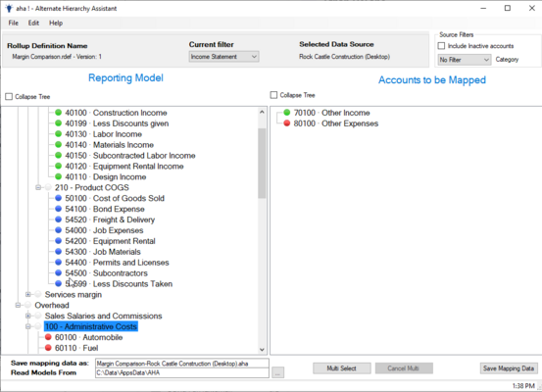Click the red dot beside 80100 Other Expenses
The width and height of the screenshot is (542, 392).
click(286, 123)
